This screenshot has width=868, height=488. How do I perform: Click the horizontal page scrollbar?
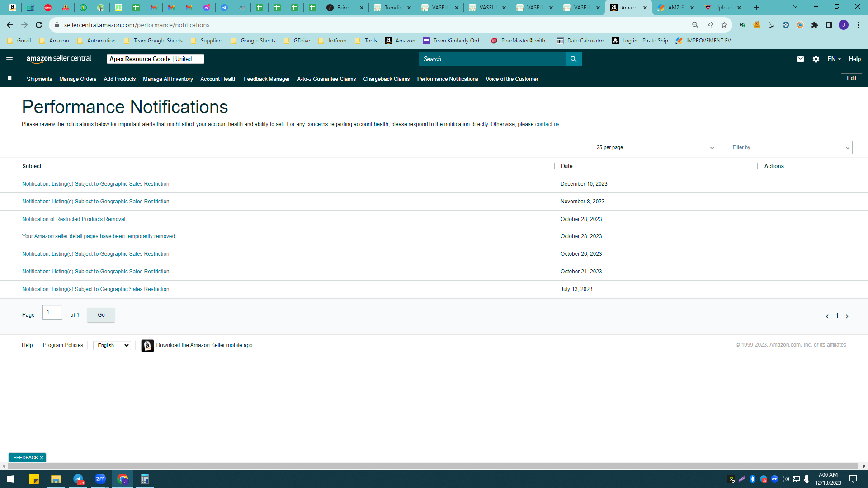(x=432, y=466)
